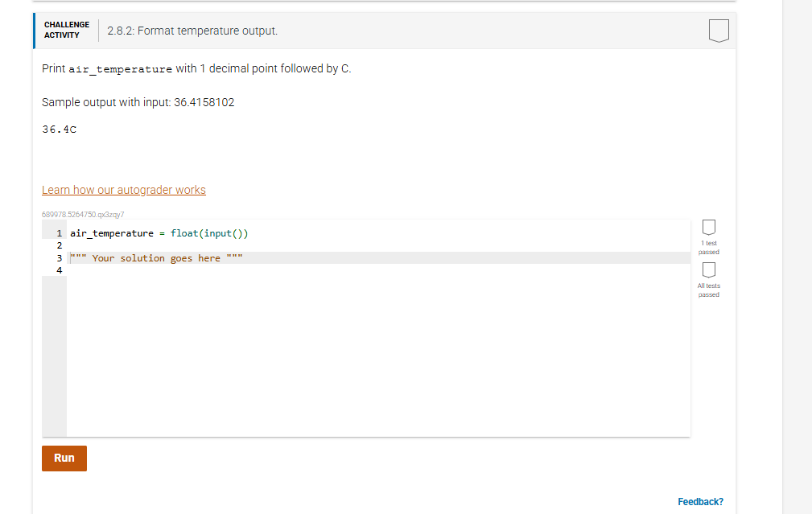This screenshot has width=812, height=514.
Task: Click line number 3 in the editor gutter
Action: coord(59,257)
